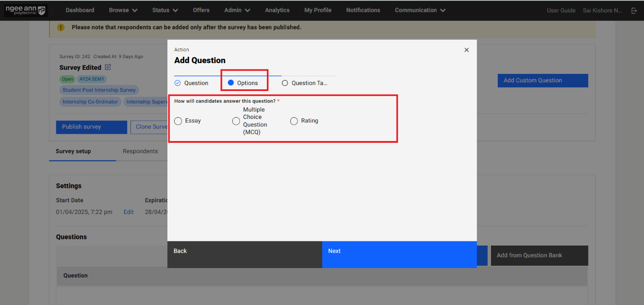Image resolution: width=644 pixels, height=305 pixels.
Task: Click the edit pencil beside Survey Edited
Action: point(108,67)
